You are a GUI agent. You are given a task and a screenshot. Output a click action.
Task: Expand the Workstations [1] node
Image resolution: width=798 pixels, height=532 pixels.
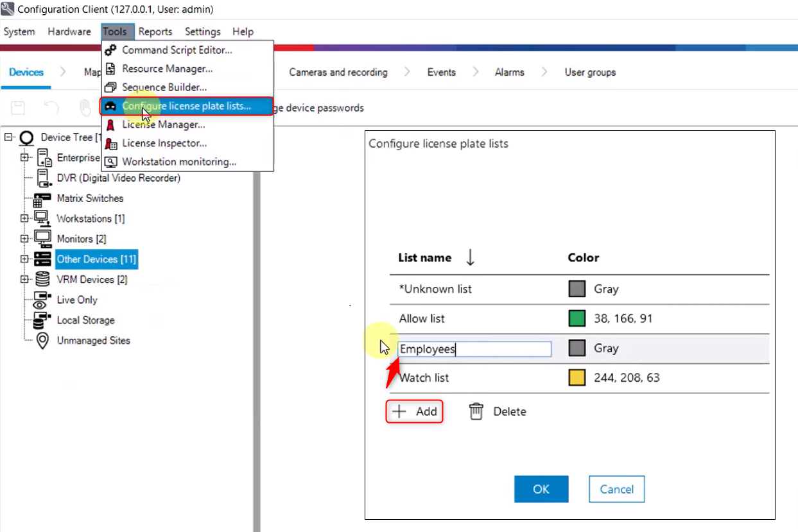click(x=24, y=218)
